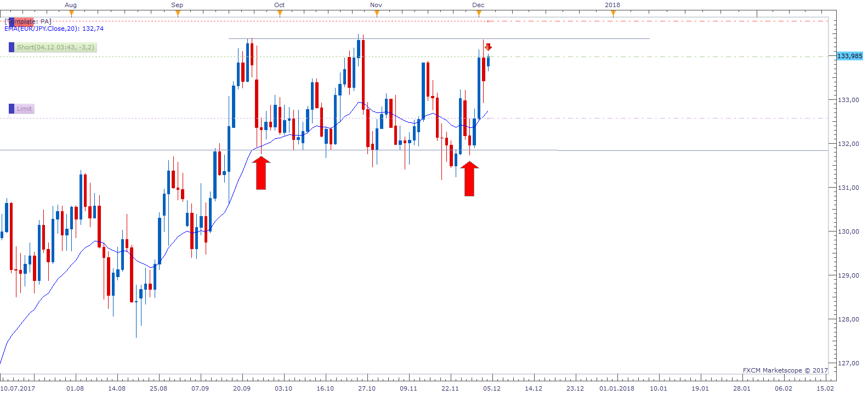Select the Limit order label
Screen dimensions: 868x395
click(24, 109)
